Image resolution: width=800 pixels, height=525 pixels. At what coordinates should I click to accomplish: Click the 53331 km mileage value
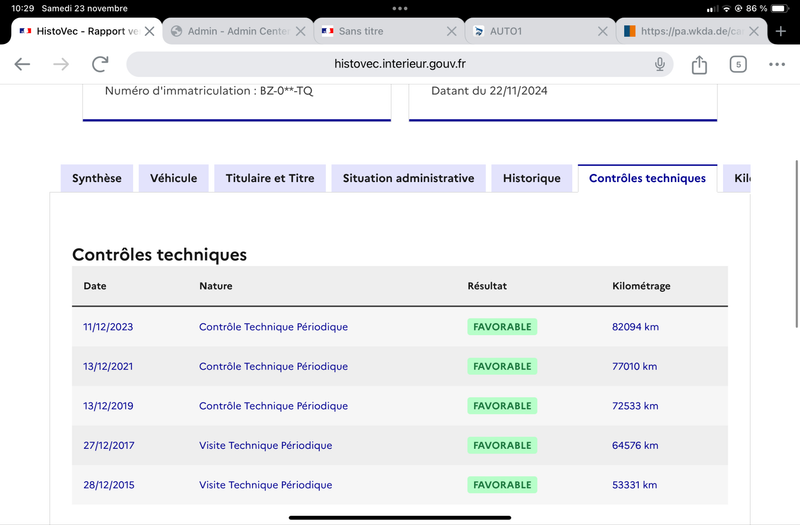coord(635,485)
